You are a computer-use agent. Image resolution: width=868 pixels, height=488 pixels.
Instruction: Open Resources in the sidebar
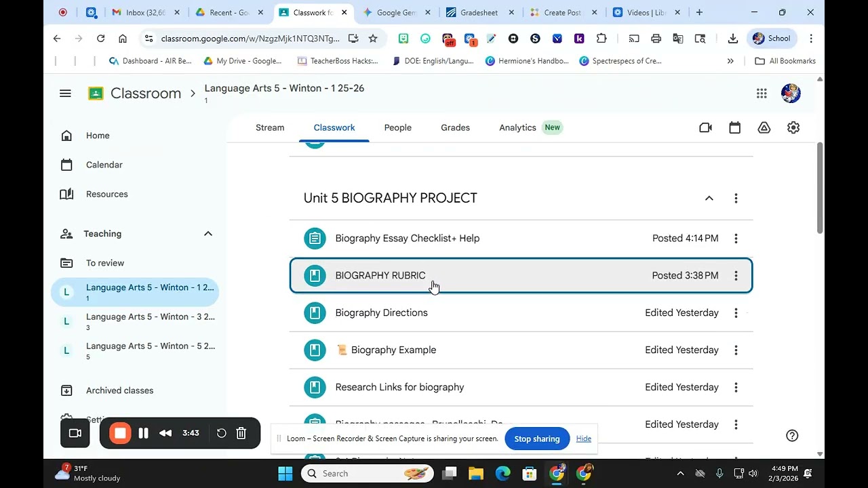click(x=106, y=194)
